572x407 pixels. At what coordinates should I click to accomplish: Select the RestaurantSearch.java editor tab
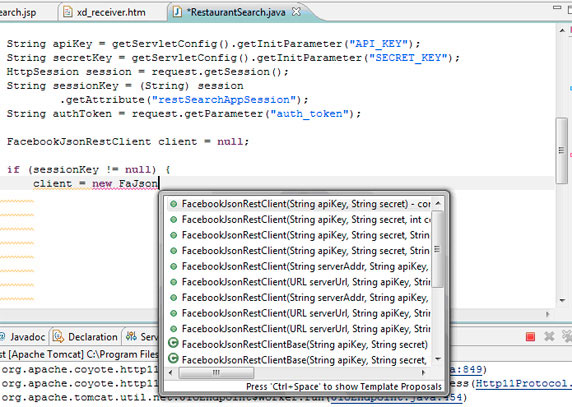(x=236, y=12)
